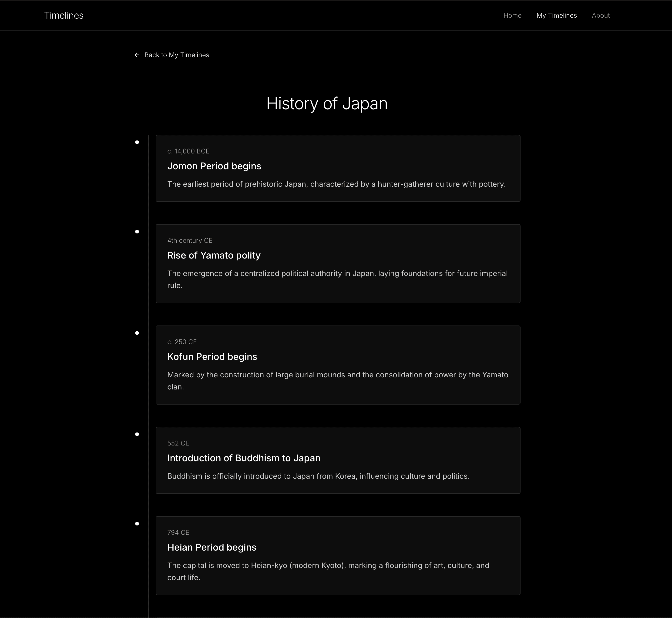The width and height of the screenshot is (672, 618).
Task: Click timeline dot for Heian Period
Action: tap(137, 524)
